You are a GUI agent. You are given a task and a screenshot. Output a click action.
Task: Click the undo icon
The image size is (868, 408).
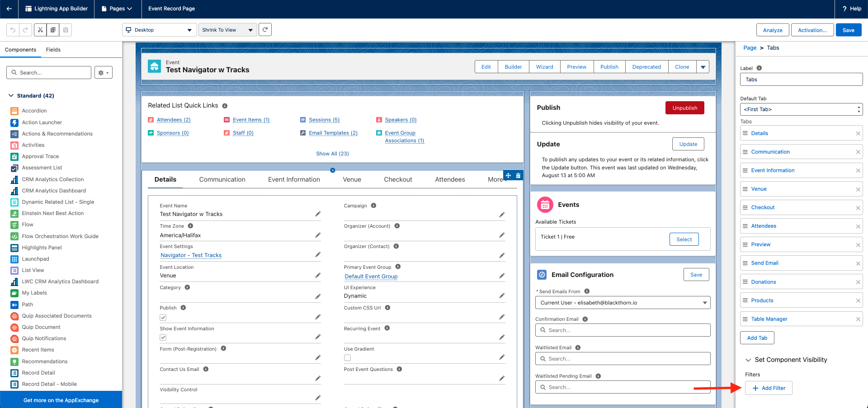13,30
